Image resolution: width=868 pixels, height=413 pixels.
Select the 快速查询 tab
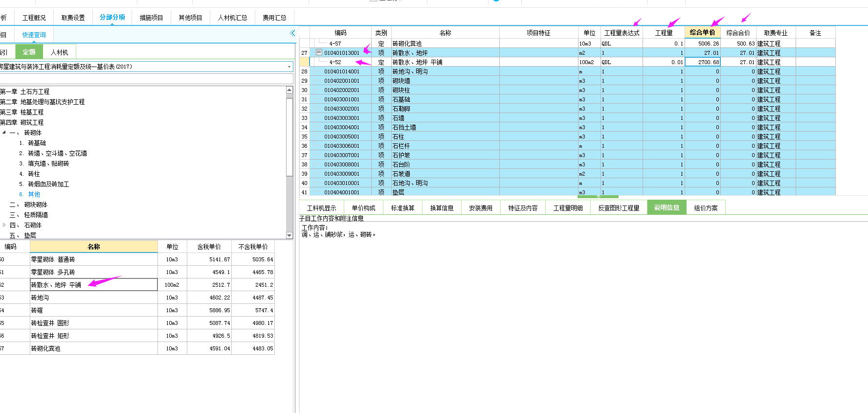[x=34, y=35]
